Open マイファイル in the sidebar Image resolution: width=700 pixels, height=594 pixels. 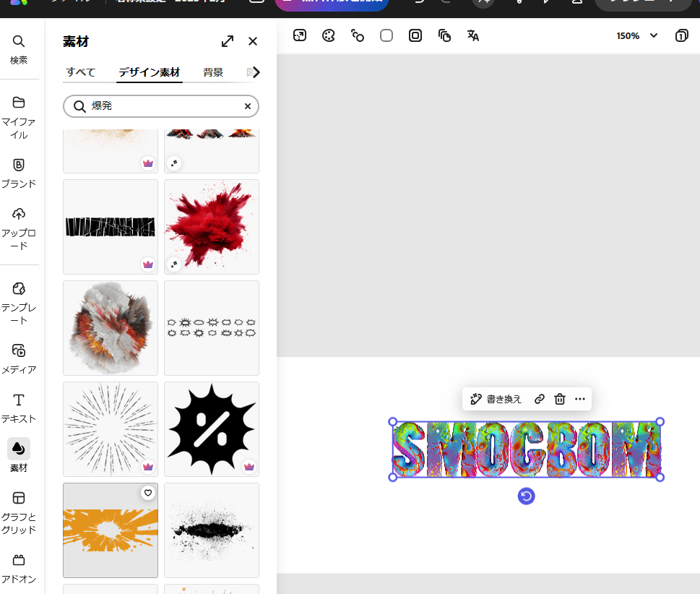point(19,118)
